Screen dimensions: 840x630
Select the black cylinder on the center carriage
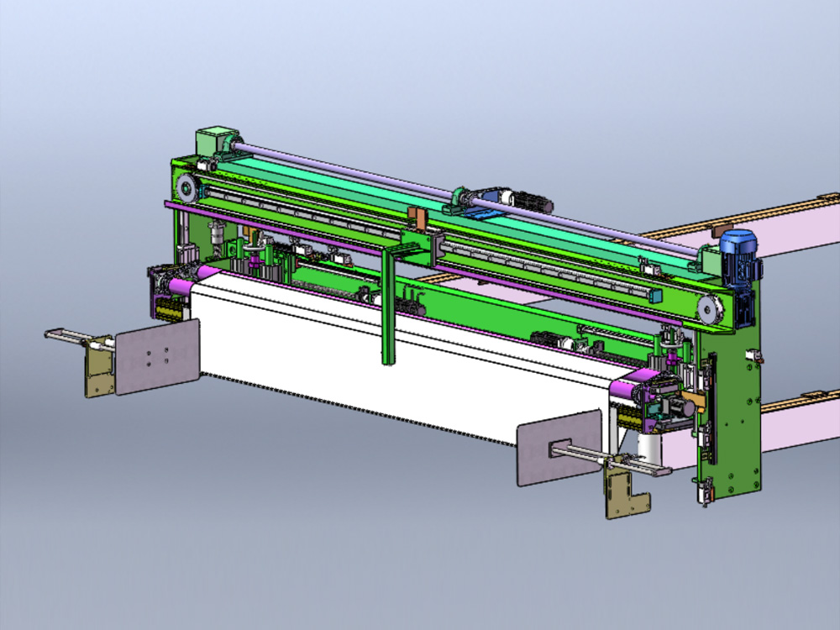531,202
